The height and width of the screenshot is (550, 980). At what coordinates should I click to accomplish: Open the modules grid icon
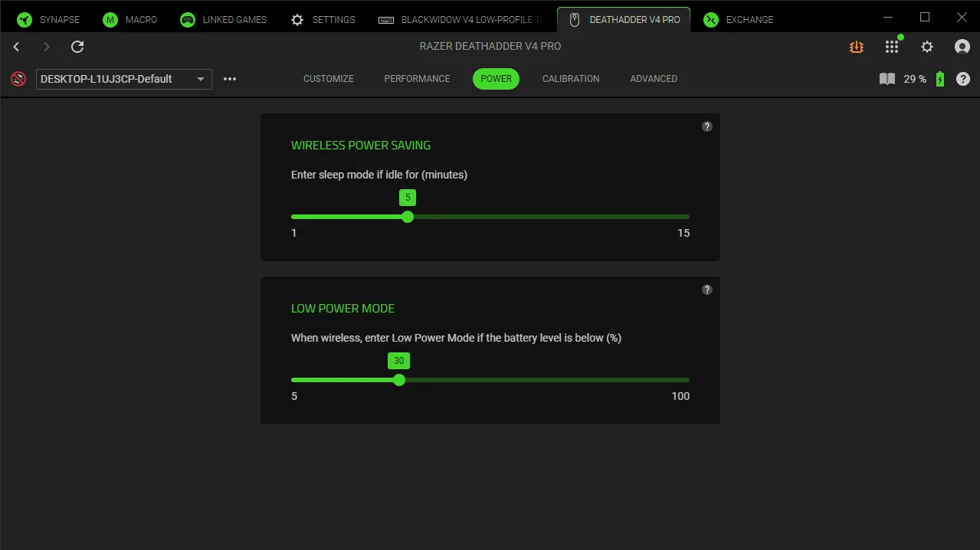click(892, 47)
